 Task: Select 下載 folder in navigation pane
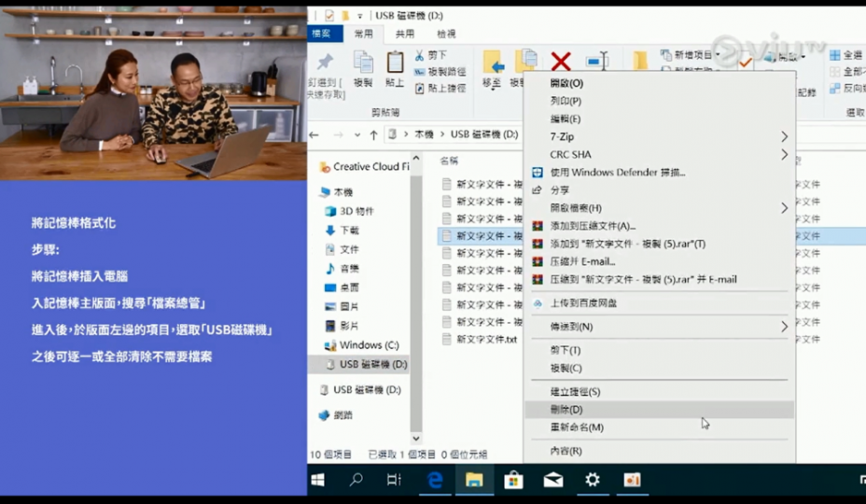pyautogui.click(x=342, y=231)
